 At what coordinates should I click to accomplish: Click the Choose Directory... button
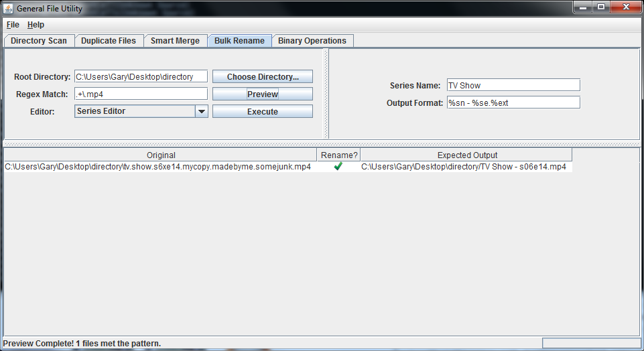(x=263, y=77)
